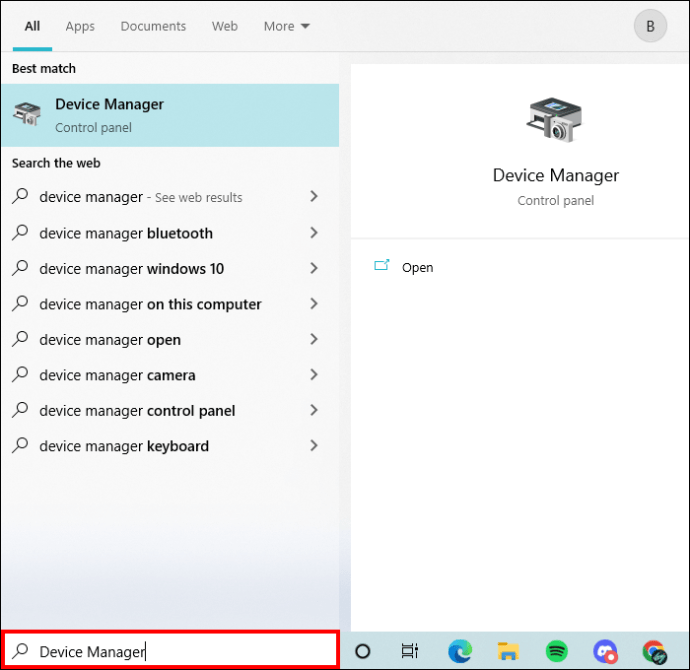Click the search input with 'Device Manager' text
Screen dimensions: 690x670
click(x=171, y=651)
